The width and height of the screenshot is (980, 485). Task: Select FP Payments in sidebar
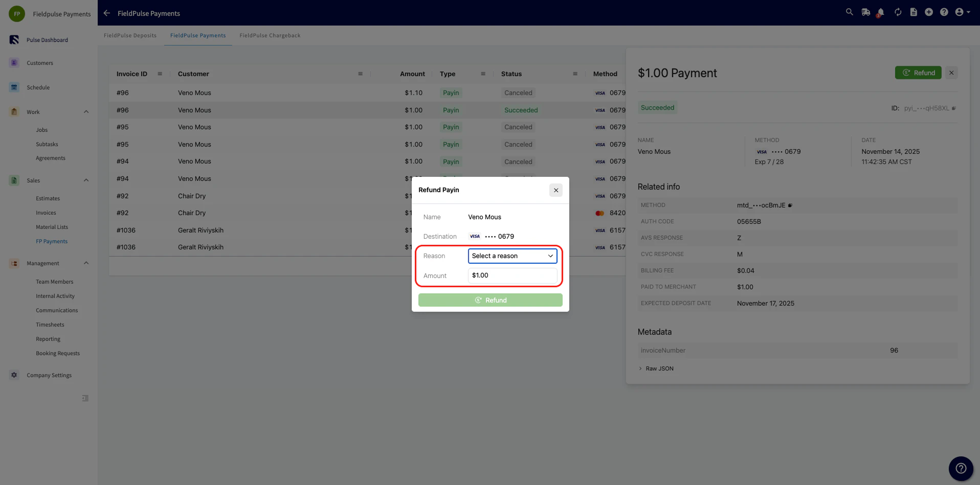tap(52, 241)
